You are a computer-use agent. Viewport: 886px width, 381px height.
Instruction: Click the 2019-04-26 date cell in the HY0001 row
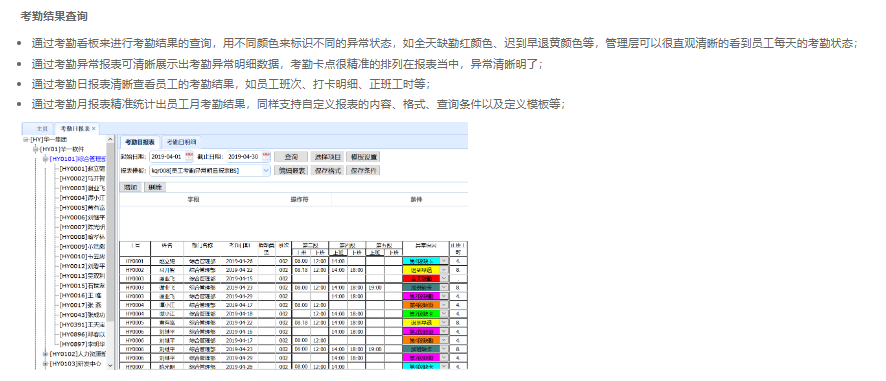239,261
